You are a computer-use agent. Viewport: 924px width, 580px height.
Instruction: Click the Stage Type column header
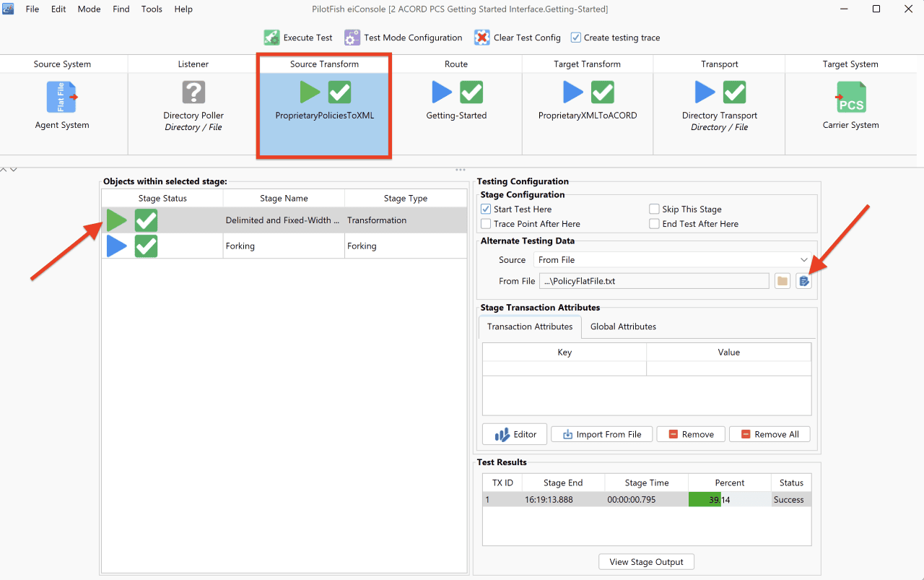pyautogui.click(x=406, y=198)
